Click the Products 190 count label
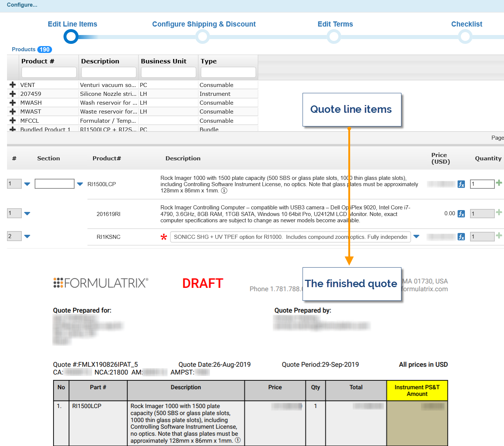 [32, 49]
